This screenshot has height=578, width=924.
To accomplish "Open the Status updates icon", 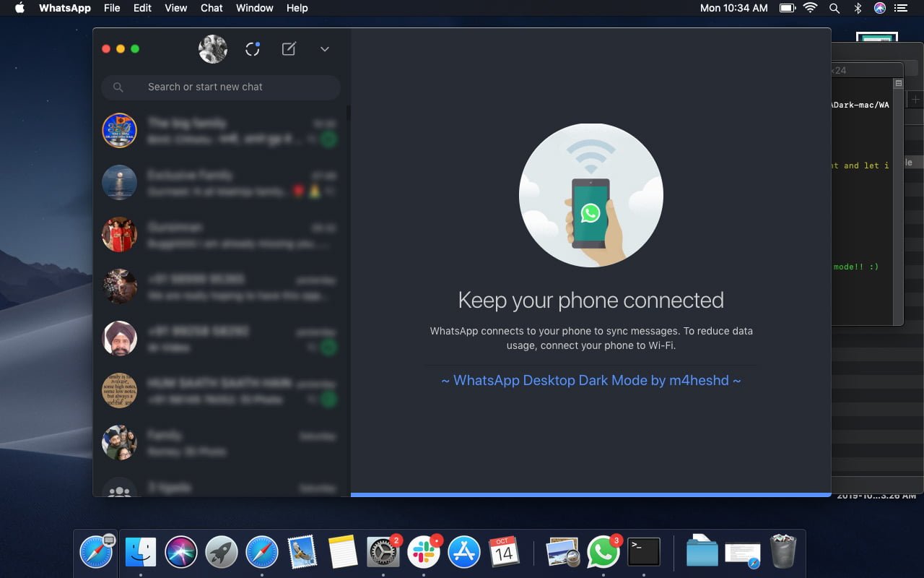I will pyautogui.click(x=253, y=49).
